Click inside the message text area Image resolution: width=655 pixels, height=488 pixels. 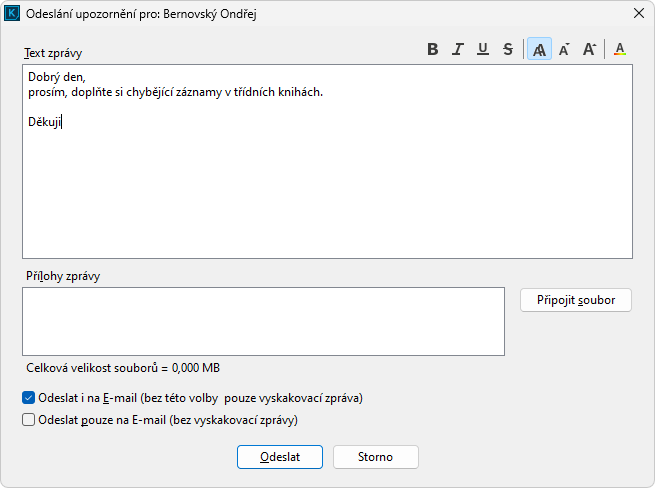point(327,190)
